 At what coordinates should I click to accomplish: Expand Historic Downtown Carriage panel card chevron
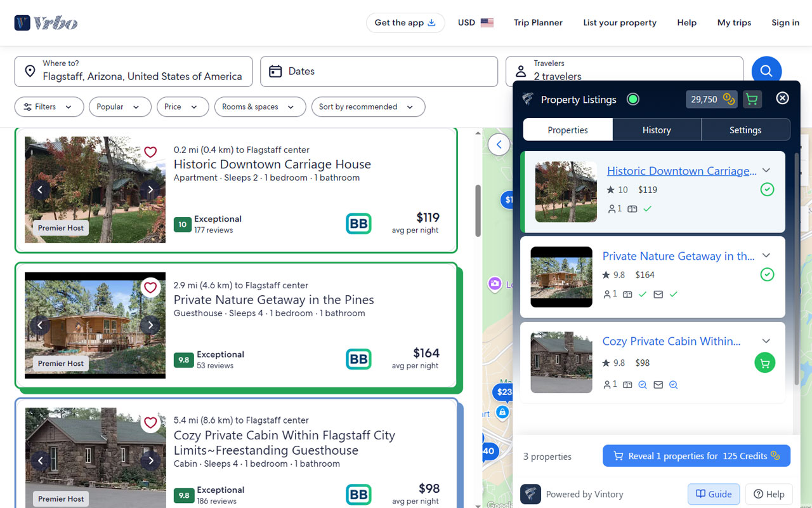coord(766,170)
